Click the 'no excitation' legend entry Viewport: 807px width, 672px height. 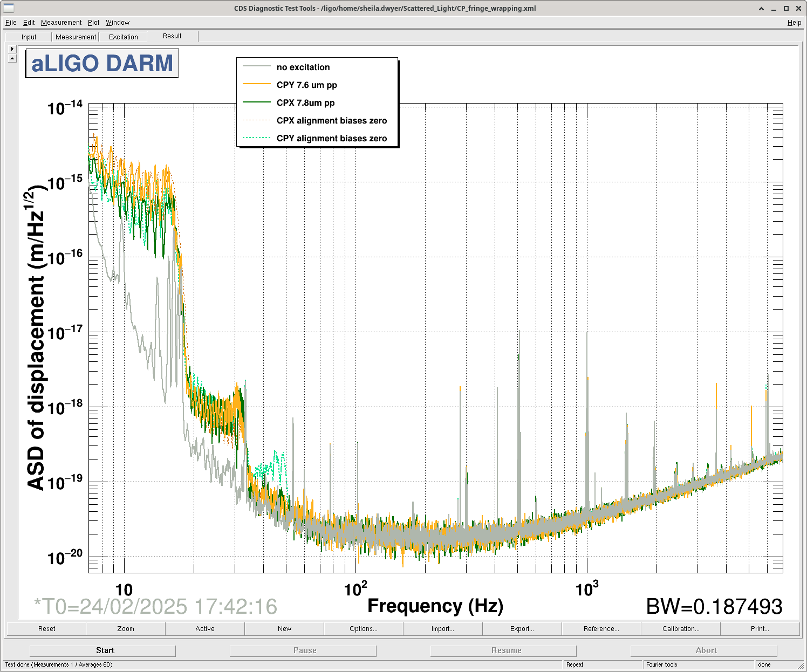click(303, 67)
